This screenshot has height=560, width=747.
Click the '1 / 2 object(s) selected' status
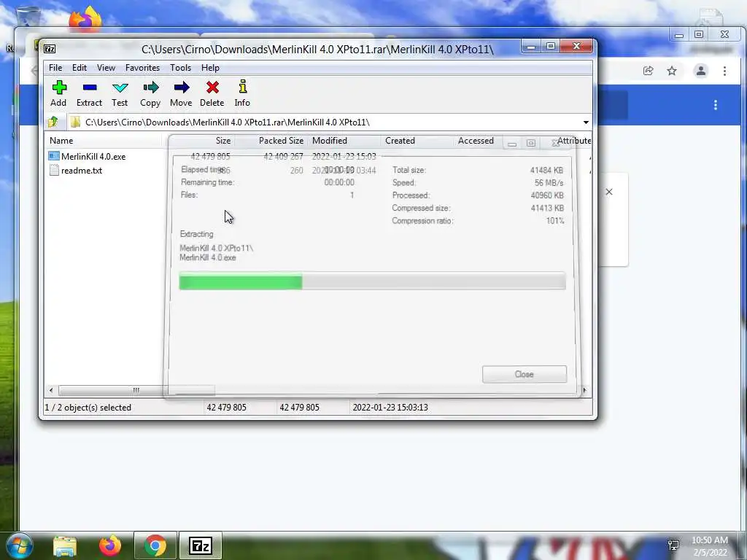tap(88, 408)
